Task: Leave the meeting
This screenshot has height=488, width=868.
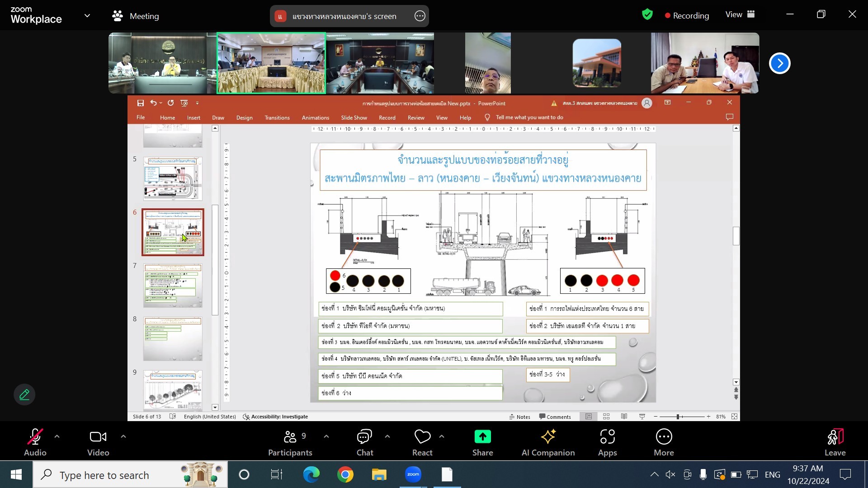Action: [x=835, y=442]
